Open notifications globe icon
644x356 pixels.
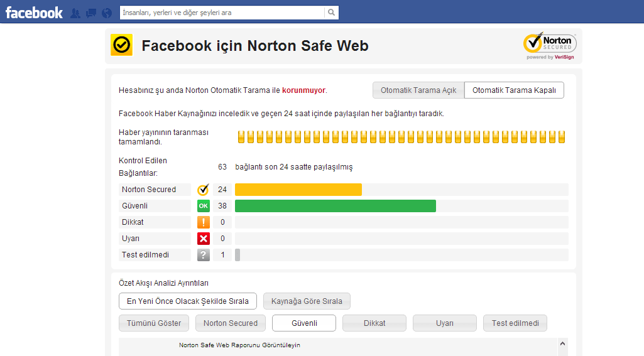(x=106, y=13)
